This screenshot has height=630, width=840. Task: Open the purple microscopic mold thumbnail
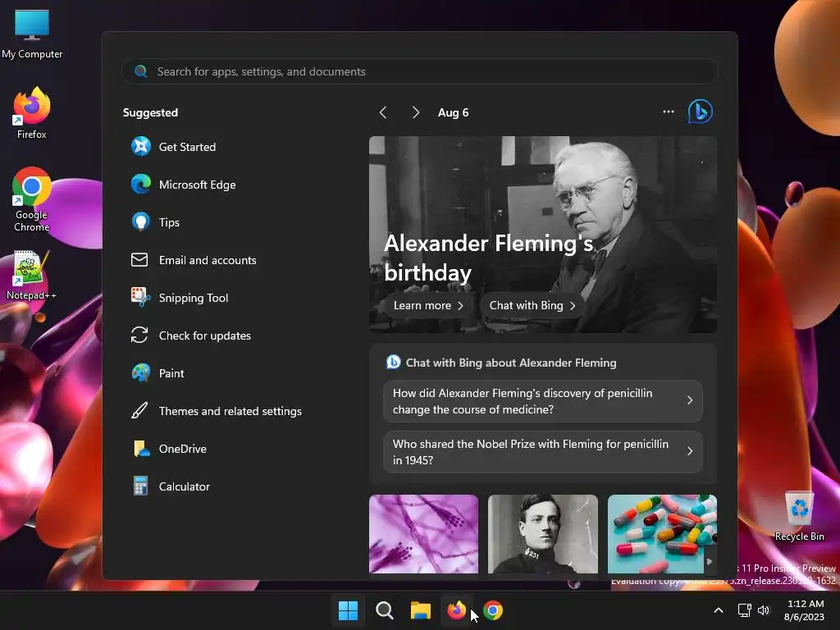coord(423,534)
